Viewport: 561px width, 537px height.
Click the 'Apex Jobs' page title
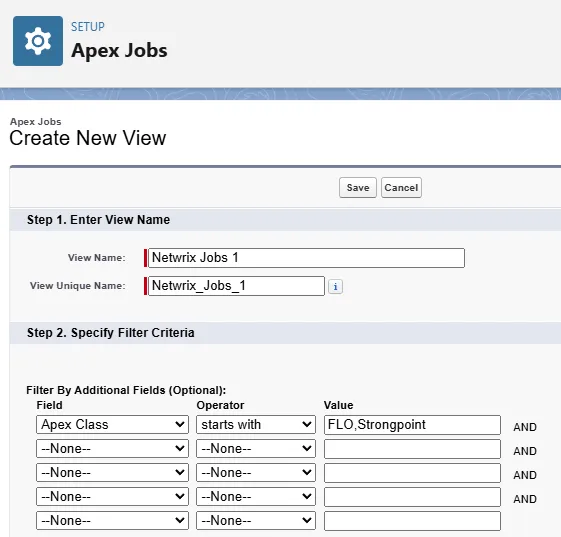coord(119,50)
